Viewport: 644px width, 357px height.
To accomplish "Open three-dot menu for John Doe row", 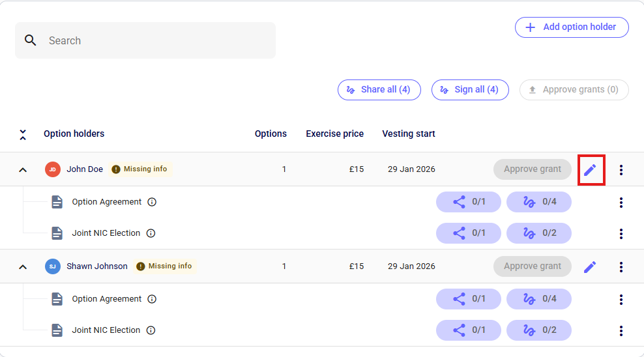I will [x=621, y=170].
